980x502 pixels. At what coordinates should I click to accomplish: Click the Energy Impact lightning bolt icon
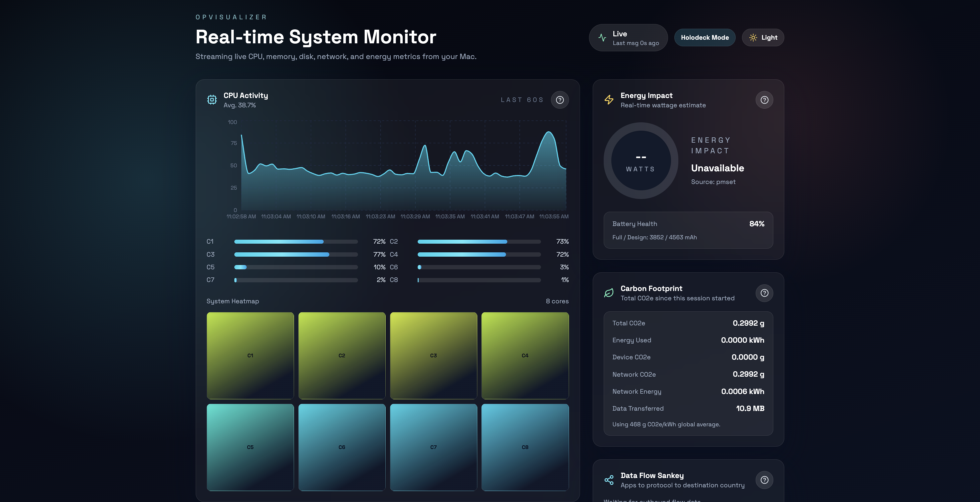[609, 100]
